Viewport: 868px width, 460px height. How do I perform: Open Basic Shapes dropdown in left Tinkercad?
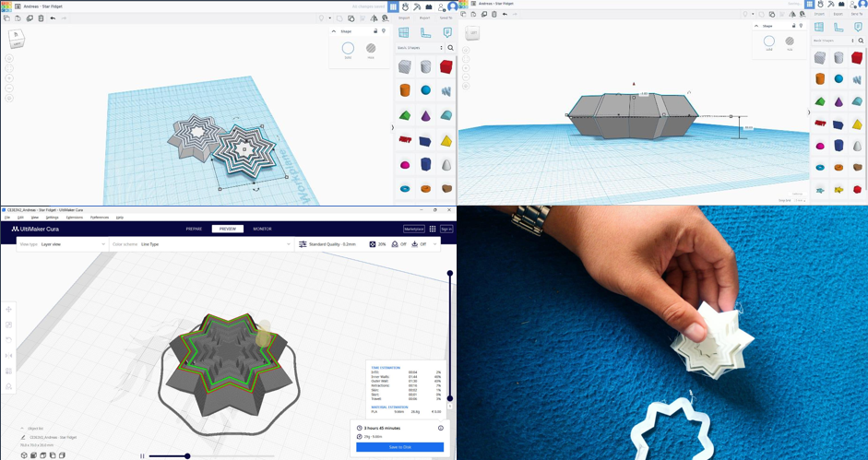point(421,48)
